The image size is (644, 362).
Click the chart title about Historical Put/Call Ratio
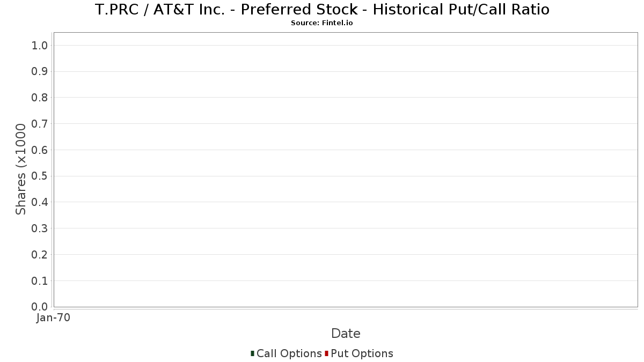(x=322, y=10)
